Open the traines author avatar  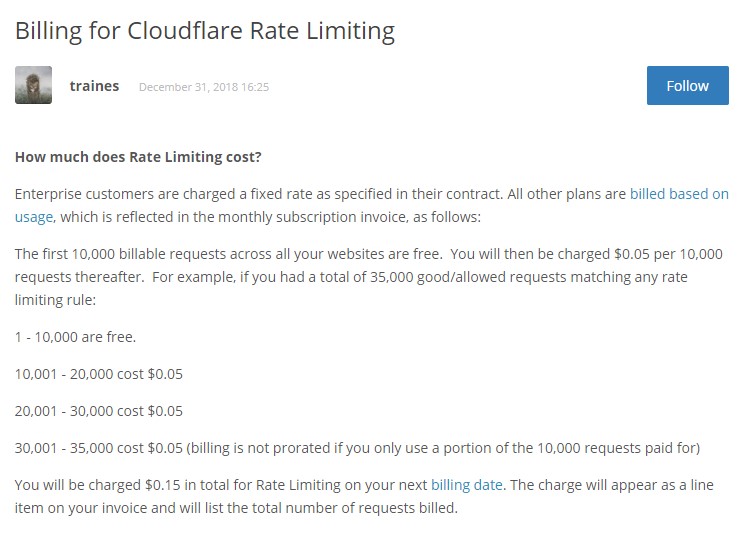point(33,86)
